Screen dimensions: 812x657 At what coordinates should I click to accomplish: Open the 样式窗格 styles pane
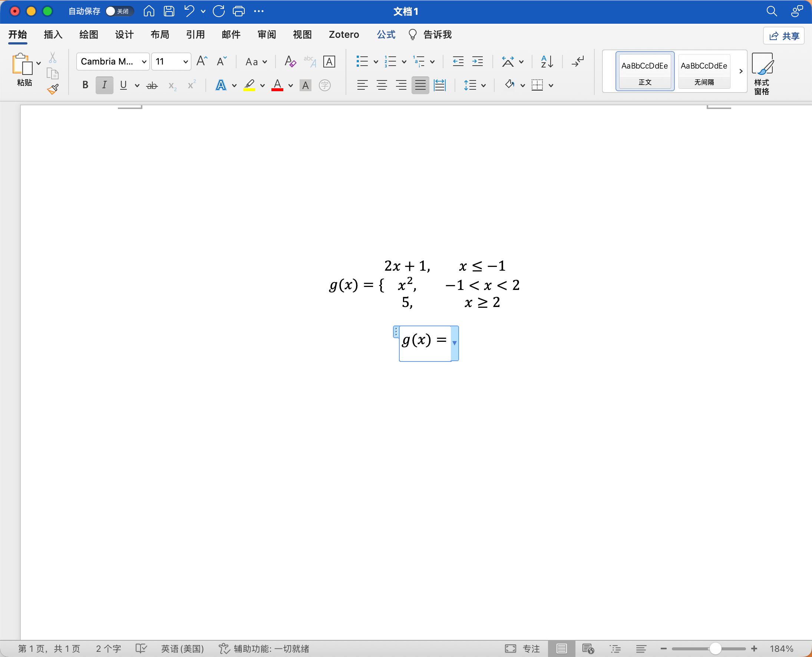tap(762, 73)
